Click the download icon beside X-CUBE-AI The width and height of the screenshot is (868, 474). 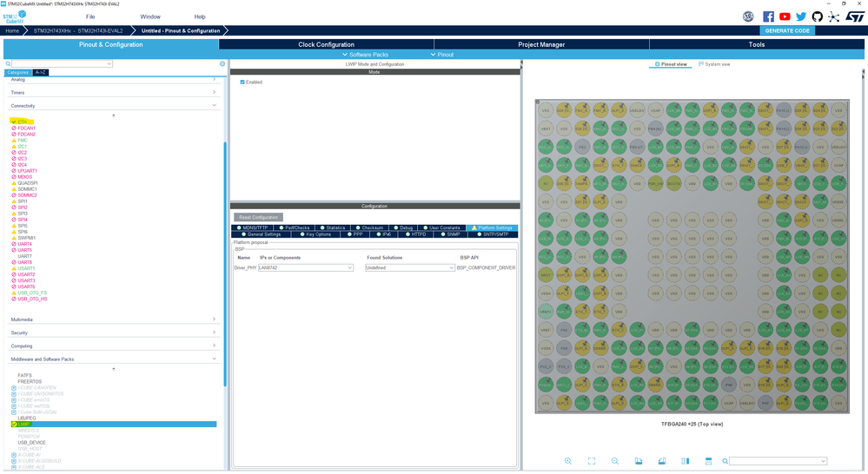pyautogui.click(x=14, y=455)
